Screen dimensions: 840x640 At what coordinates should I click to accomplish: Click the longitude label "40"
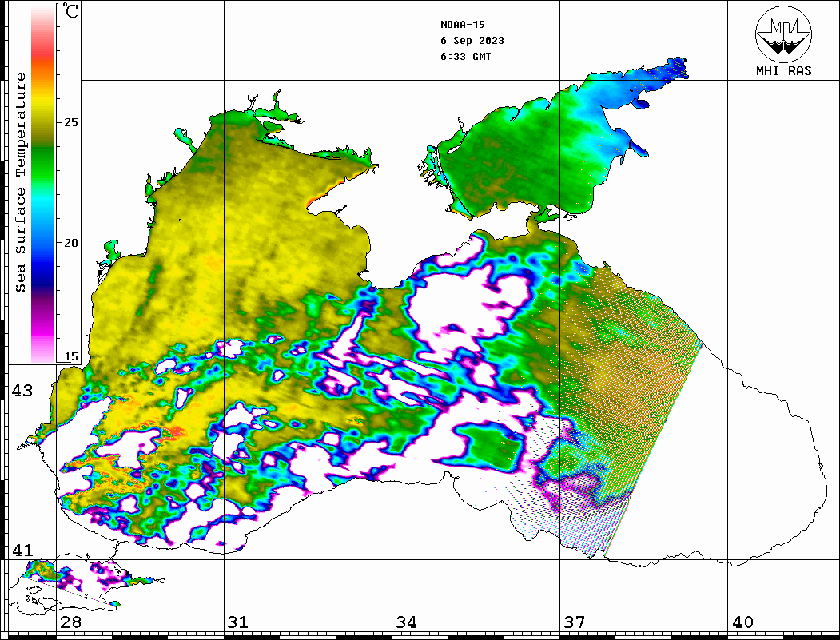[x=742, y=622]
